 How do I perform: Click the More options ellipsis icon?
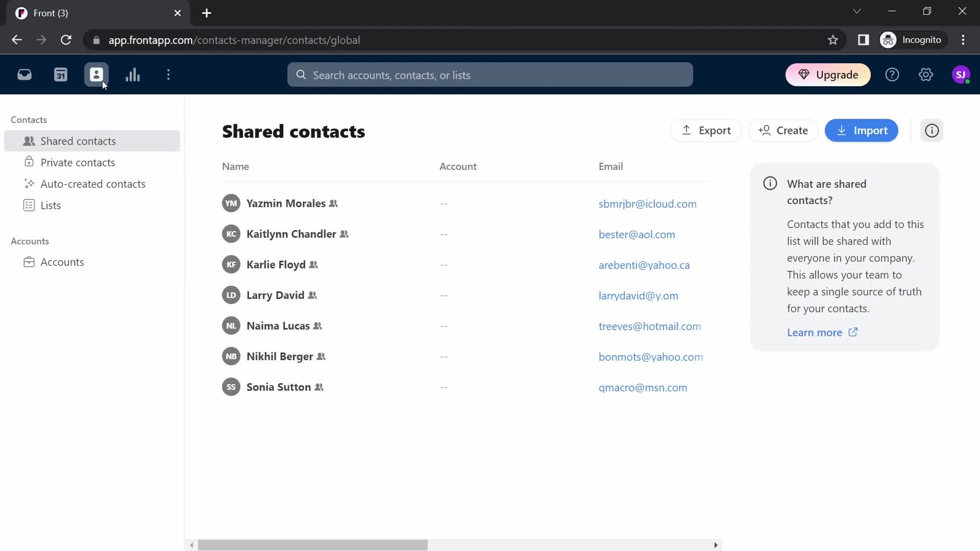(169, 74)
